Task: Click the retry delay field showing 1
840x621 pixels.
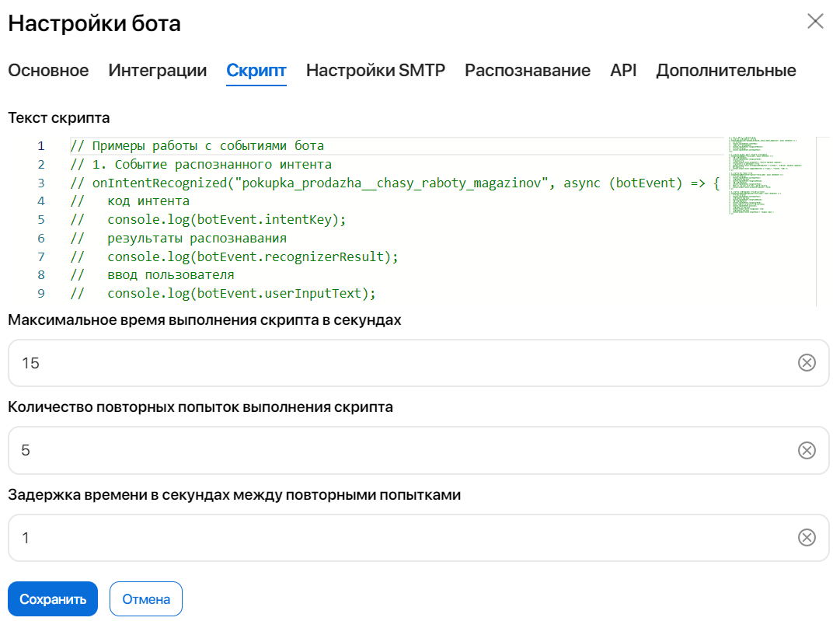Action: pos(311,539)
